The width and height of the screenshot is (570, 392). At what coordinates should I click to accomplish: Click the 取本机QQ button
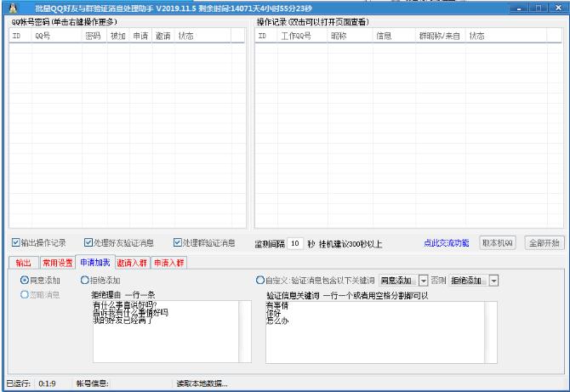[x=498, y=242]
